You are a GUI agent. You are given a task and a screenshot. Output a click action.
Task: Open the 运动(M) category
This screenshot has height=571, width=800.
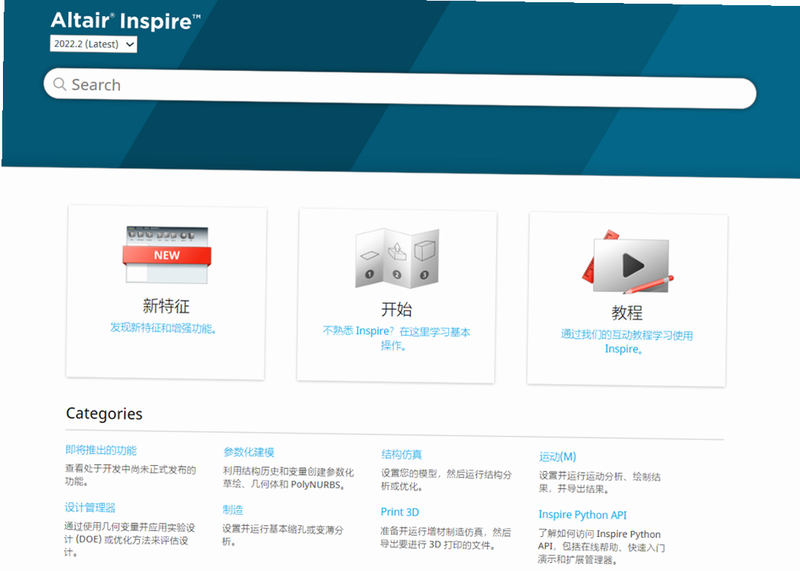pyautogui.click(x=558, y=457)
